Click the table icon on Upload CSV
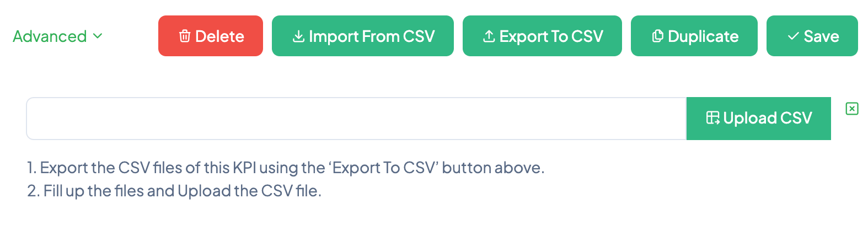Viewport: 868px width, 225px height. [x=712, y=118]
